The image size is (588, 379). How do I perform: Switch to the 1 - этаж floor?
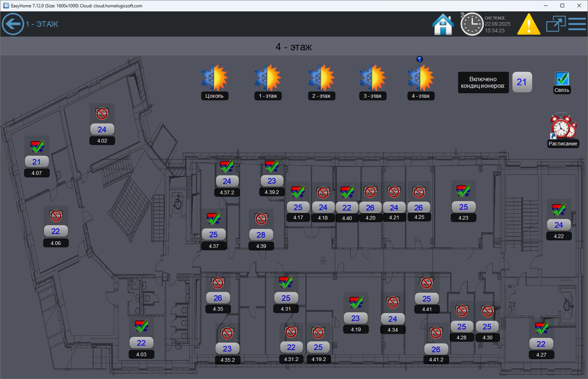[x=268, y=78]
